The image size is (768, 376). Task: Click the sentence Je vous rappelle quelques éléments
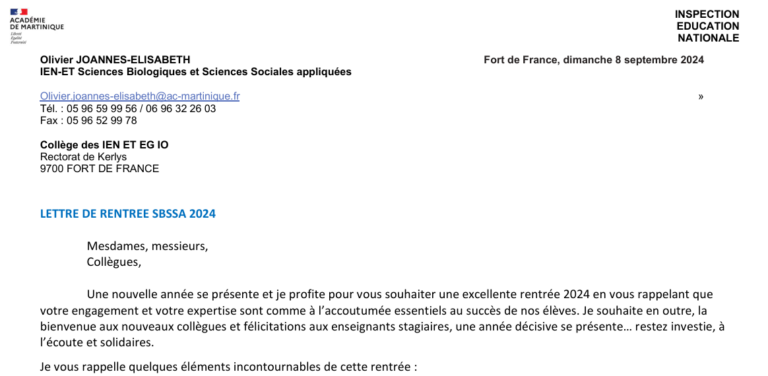[228, 367]
